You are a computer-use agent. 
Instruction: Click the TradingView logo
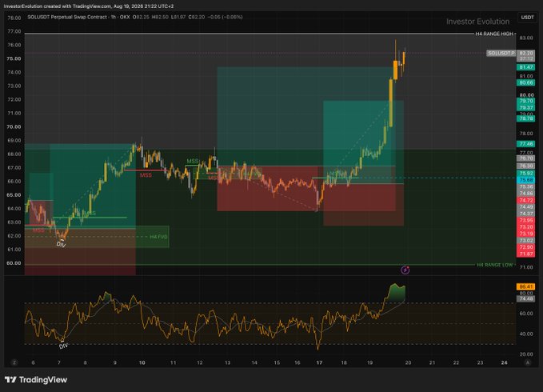36,380
